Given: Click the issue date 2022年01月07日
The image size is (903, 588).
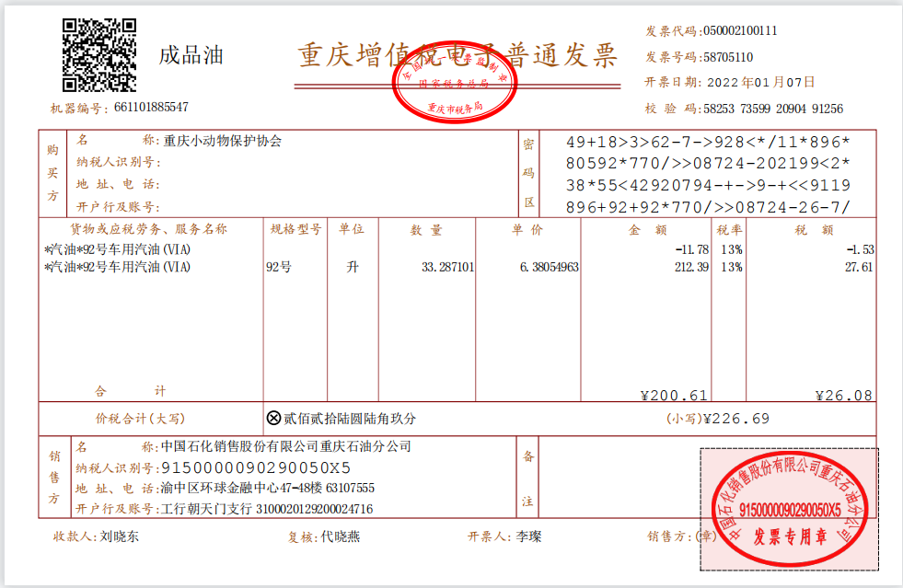Looking at the screenshot, I should point(760,82).
